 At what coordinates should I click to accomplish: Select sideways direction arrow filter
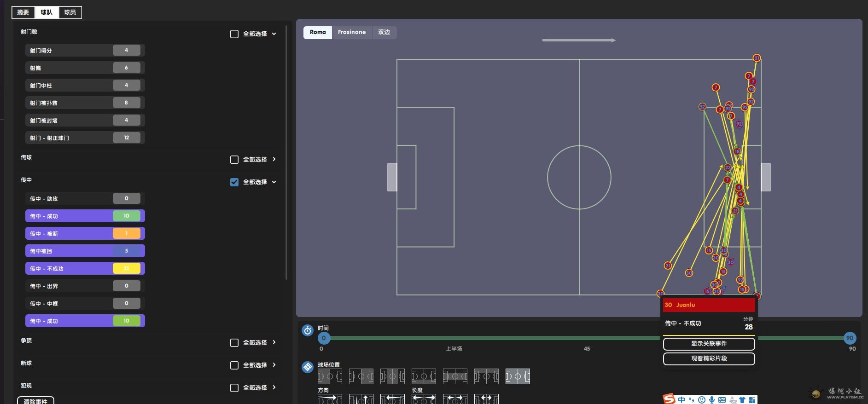click(361, 399)
